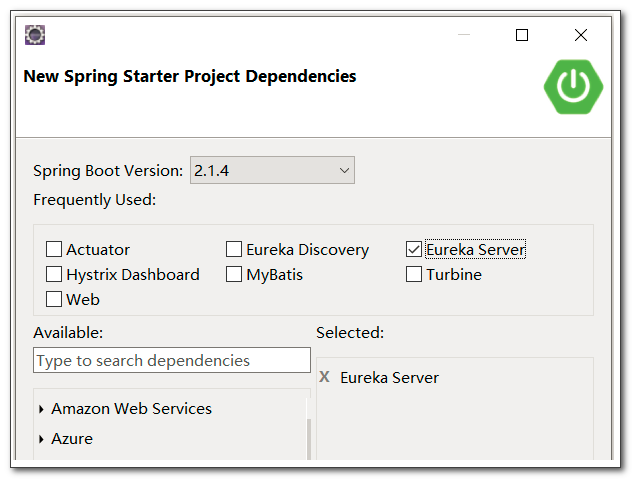Click the green Spring Boot power logo
The image size is (632, 479).
coord(573,85)
